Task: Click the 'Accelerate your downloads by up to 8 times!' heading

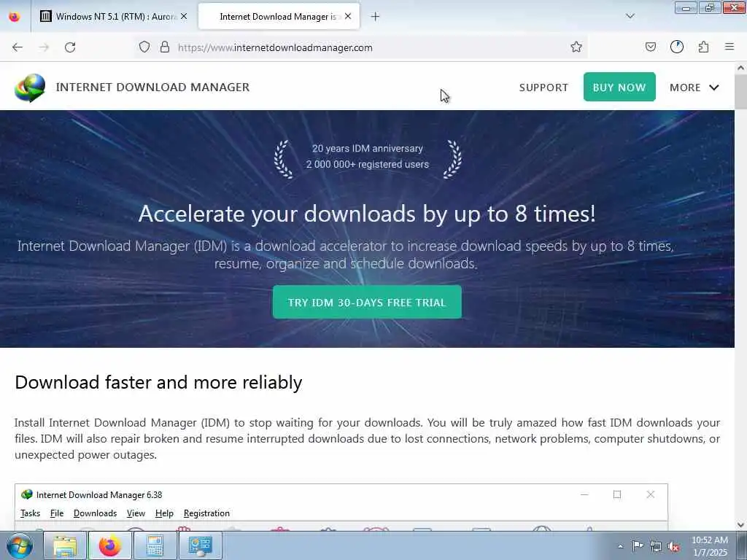Action: click(367, 214)
